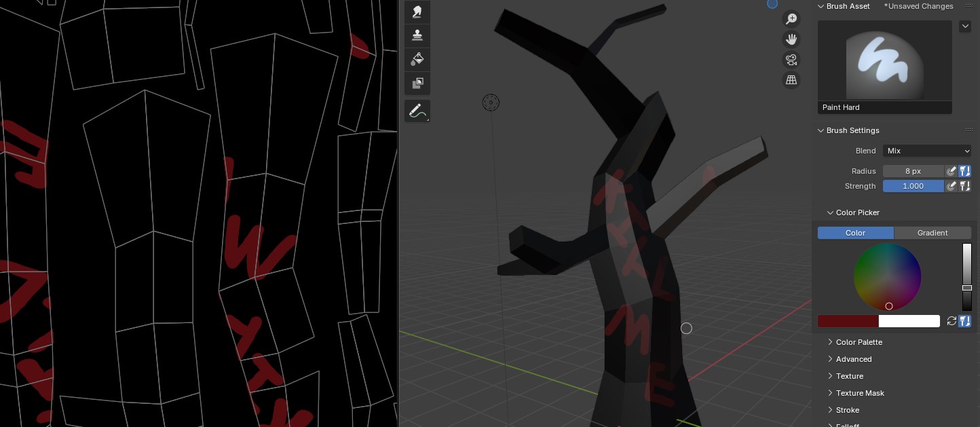Select the Clone stamp tool
Screen dimensions: 980x427
[x=417, y=35]
